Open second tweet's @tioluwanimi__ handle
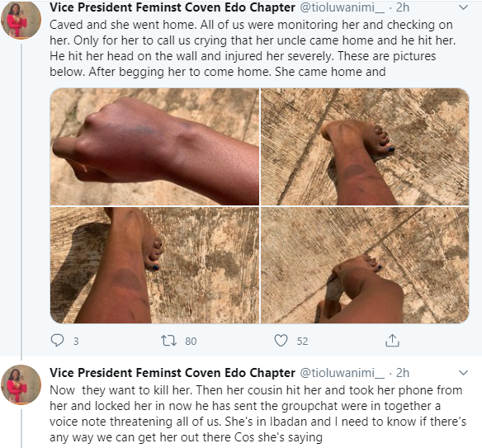This screenshot has height=448, width=482. (x=343, y=373)
